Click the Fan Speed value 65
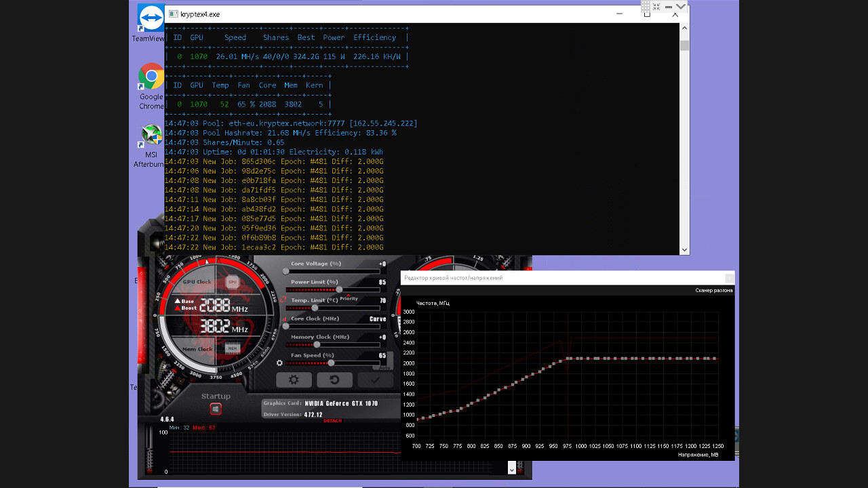Viewport: 868px width, 488px height. 382,355
